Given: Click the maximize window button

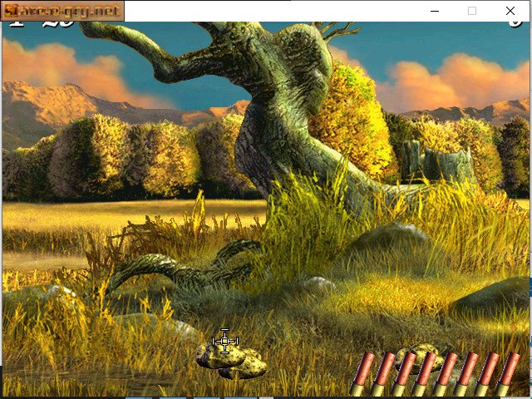Looking at the screenshot, I should (x=472, y=11).
